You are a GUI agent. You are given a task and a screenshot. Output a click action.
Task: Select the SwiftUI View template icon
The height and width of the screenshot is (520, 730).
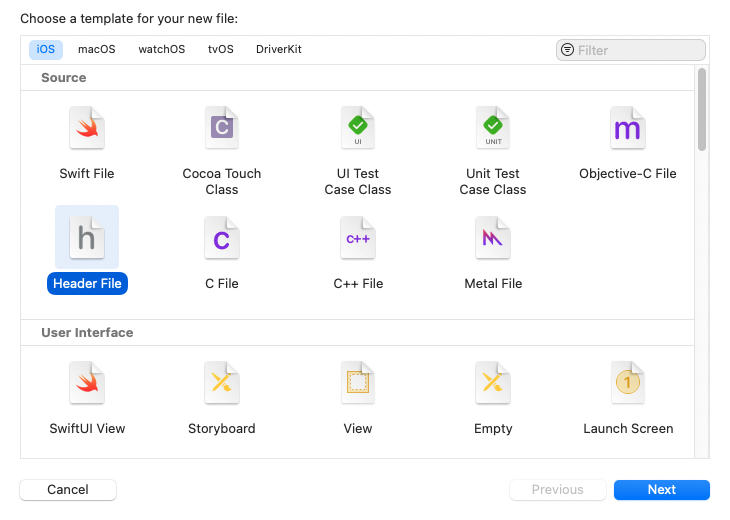pos(87,383)
